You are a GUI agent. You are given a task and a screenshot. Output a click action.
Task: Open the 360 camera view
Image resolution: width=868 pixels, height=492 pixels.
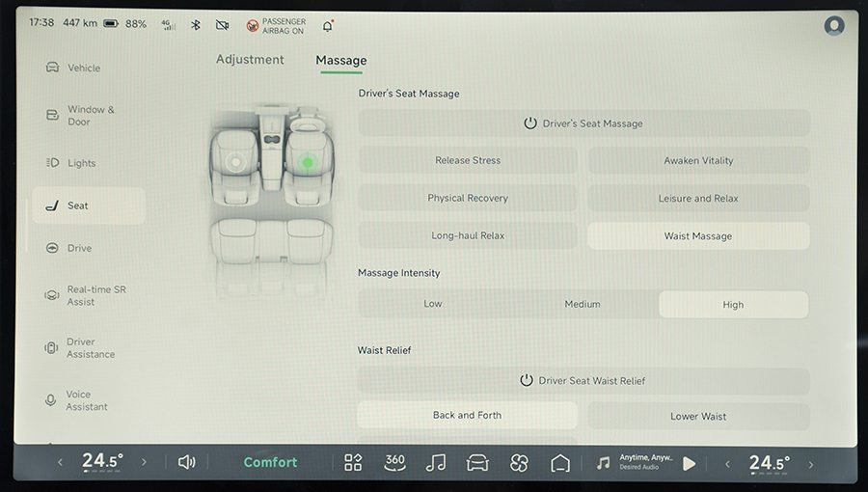(394, 463)
